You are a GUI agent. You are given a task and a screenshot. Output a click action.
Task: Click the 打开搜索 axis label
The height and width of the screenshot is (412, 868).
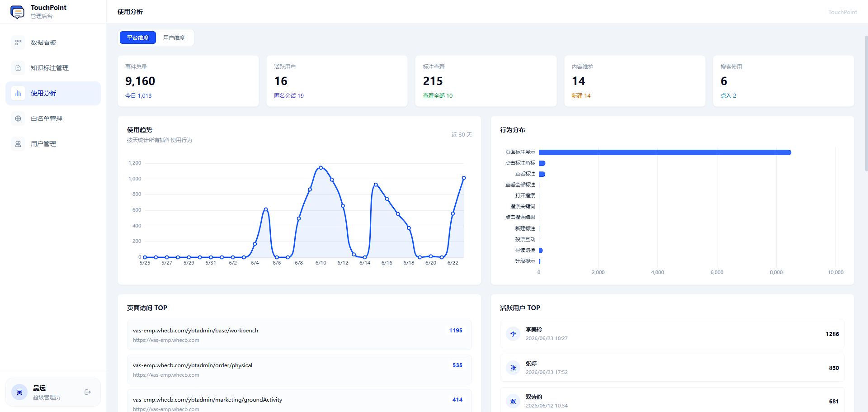(x=525, y=196)
